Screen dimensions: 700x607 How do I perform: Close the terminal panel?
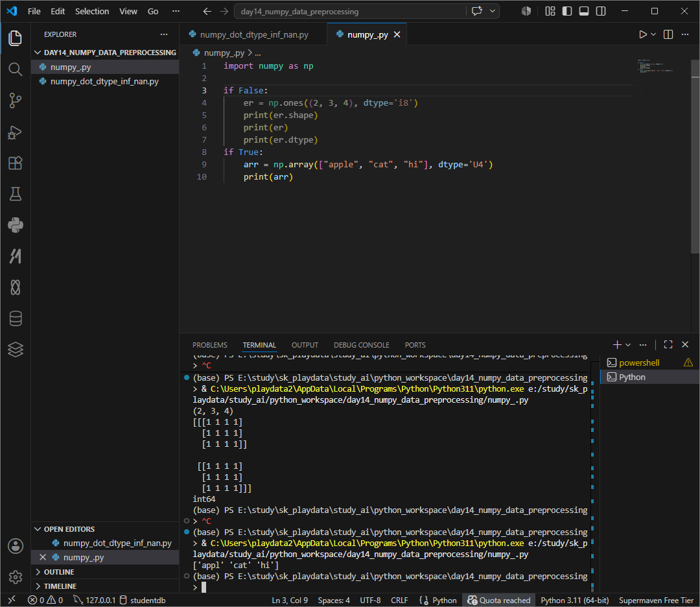(x=685, y=344)
